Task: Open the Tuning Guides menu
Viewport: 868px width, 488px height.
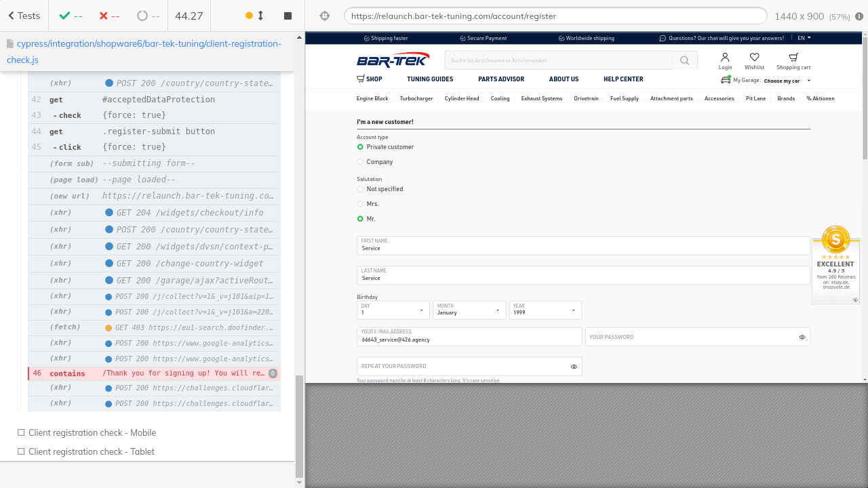Action: pos(430,79)
